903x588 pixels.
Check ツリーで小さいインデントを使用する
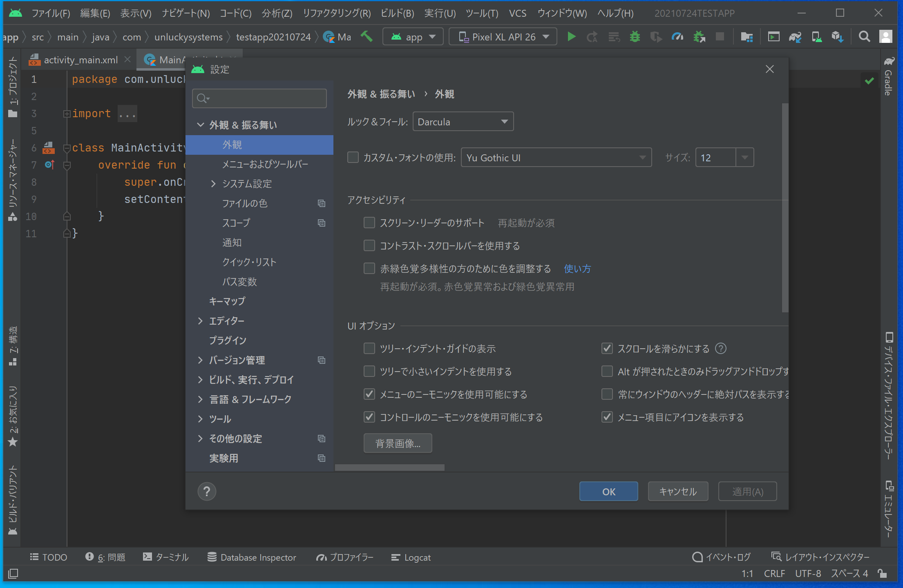click(x=369, y=371)
